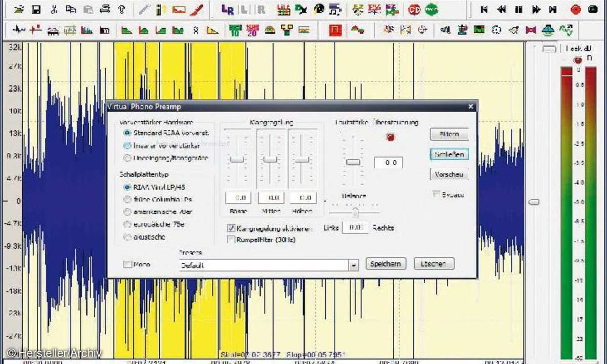The width and height of the screenshot is (607, 364).
Task: Click the Filtern button
Action: pos(449,135)
